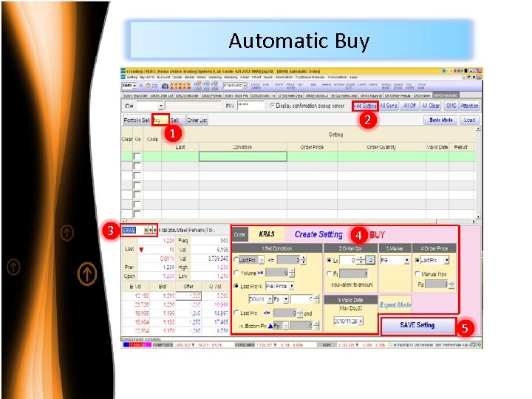532x399 pixels.
Task: Tick the On checkbox in the green first row
Action: (x=137, y=157)
